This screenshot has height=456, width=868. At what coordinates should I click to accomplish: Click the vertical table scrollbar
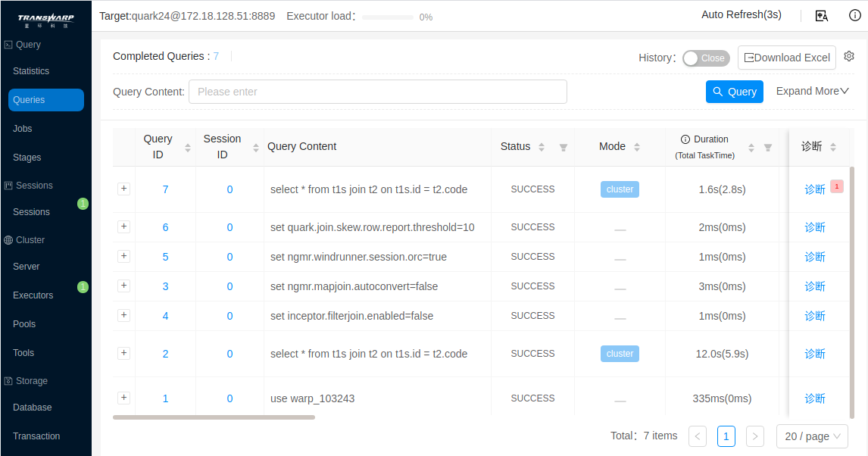[x=852, y=292]
